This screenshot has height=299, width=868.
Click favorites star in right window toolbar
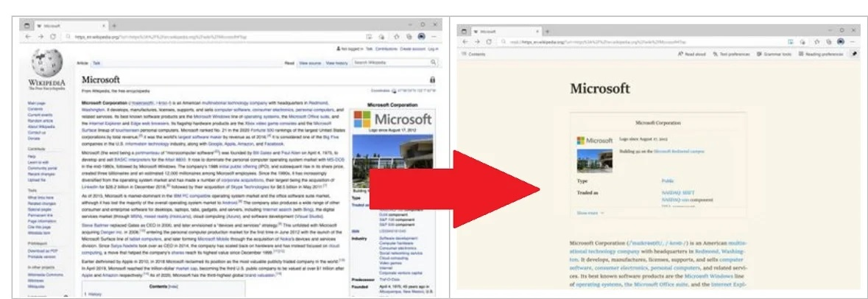(816, 41)
